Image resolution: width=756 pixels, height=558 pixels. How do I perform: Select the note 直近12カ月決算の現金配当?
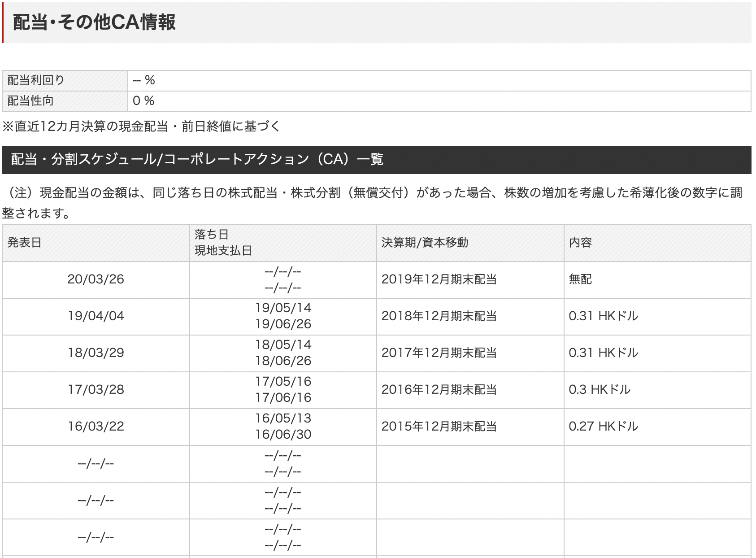tap(141, 126)
